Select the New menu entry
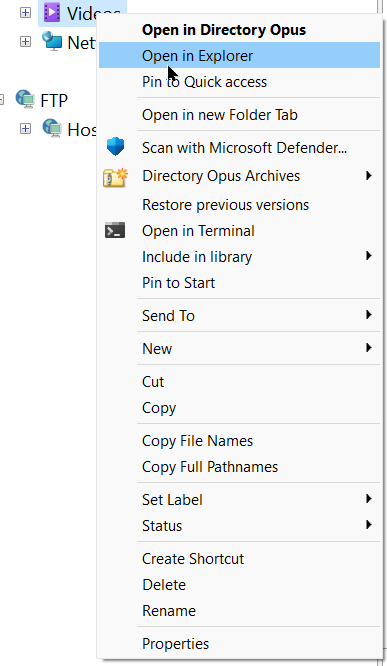This screenshot has width=387, height=666. tap(240, 349)
